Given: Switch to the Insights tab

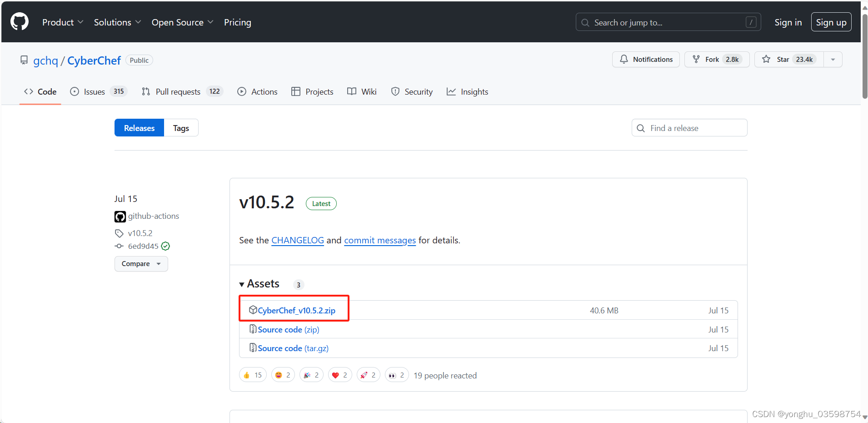Looking at the screenshot, I should (x=467, y=92).
